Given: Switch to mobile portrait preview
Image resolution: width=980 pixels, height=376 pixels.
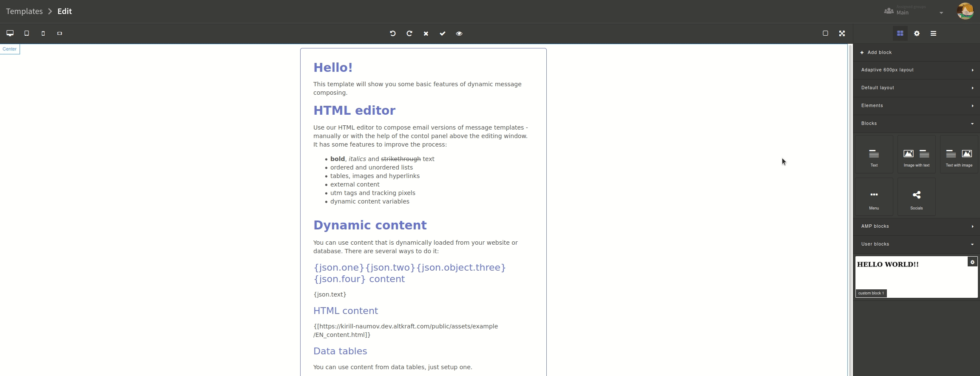Looking at the screenshot, I should coord(43,33).
